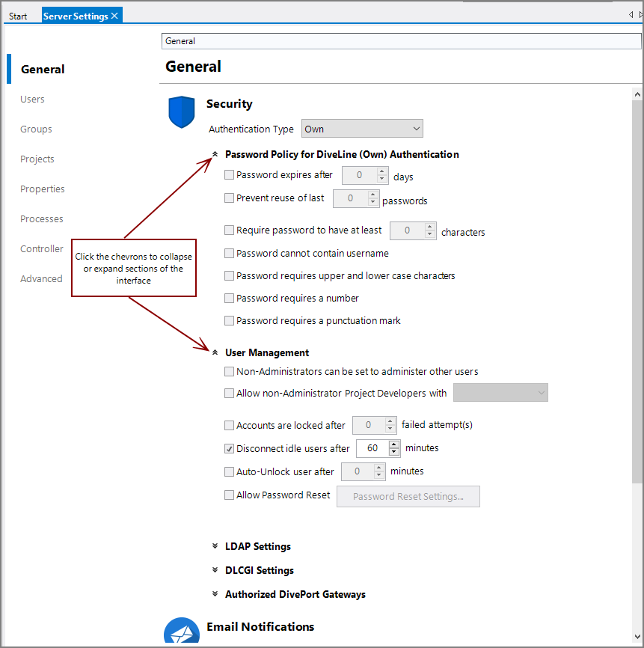Open the Controller settings page
The height and width of the screenshot is (648, 644).
[41, 248]
